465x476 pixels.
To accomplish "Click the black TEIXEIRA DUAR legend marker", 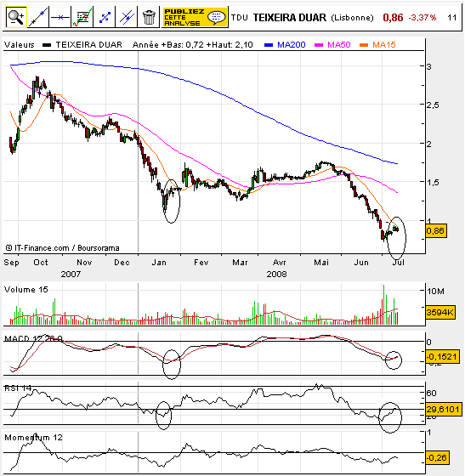I will coord(47,45).
